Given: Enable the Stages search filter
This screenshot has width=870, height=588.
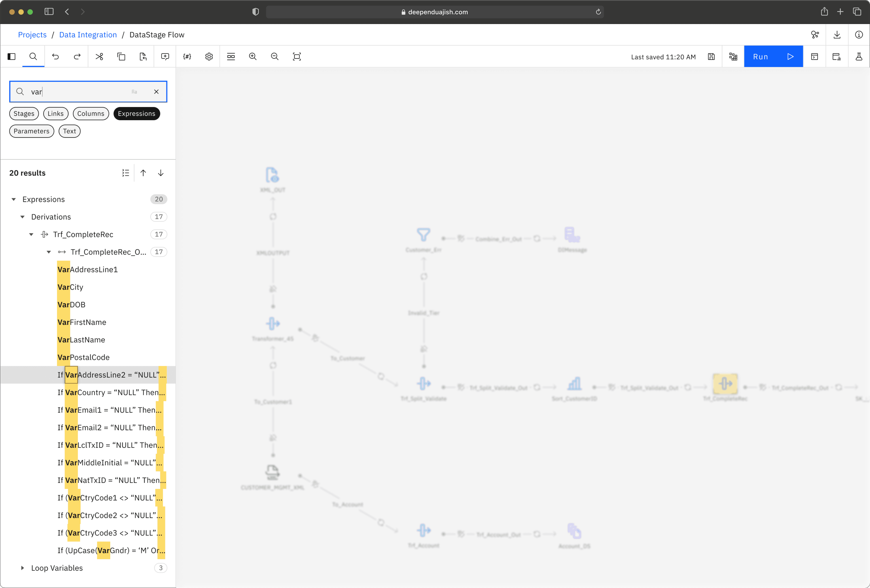Looking at the screenshot, I should [24, 114].
